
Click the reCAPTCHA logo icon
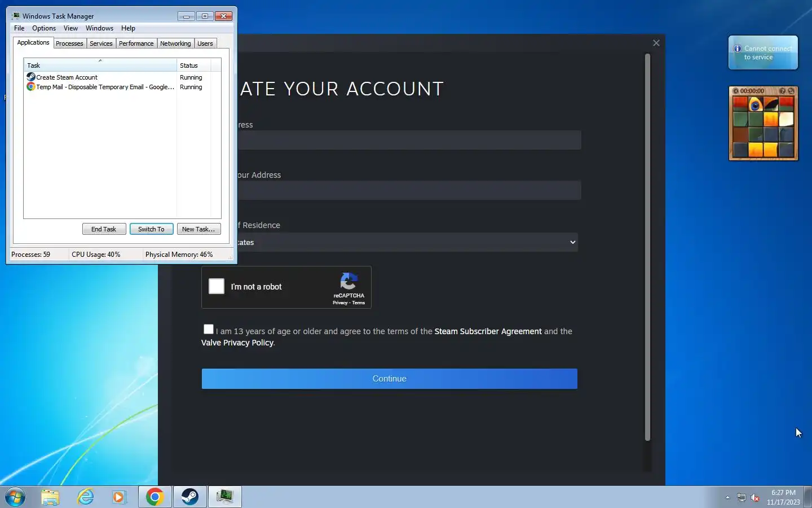349,281
